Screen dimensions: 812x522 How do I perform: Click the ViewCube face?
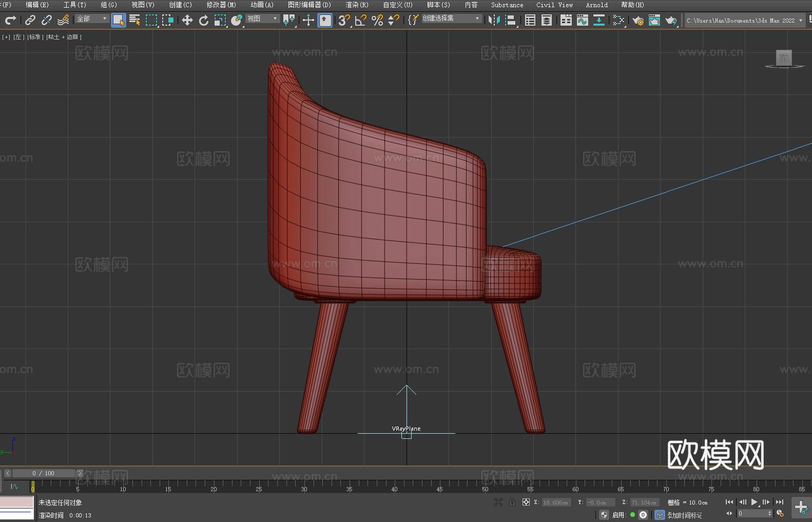(784, 57)
